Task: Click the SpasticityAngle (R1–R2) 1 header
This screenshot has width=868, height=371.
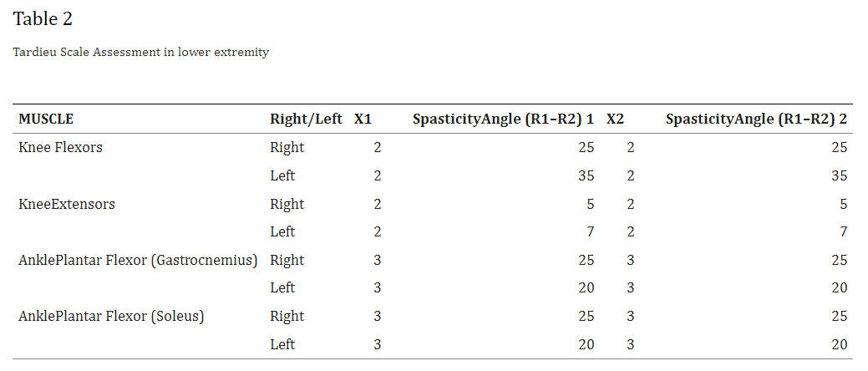Action: click(503, 119)
